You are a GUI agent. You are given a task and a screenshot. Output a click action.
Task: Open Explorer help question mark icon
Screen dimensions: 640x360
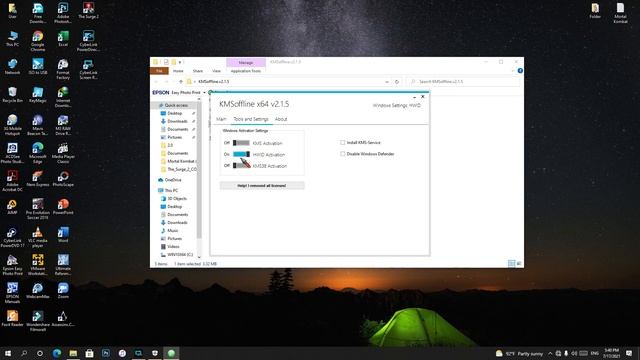coord(520,71)
